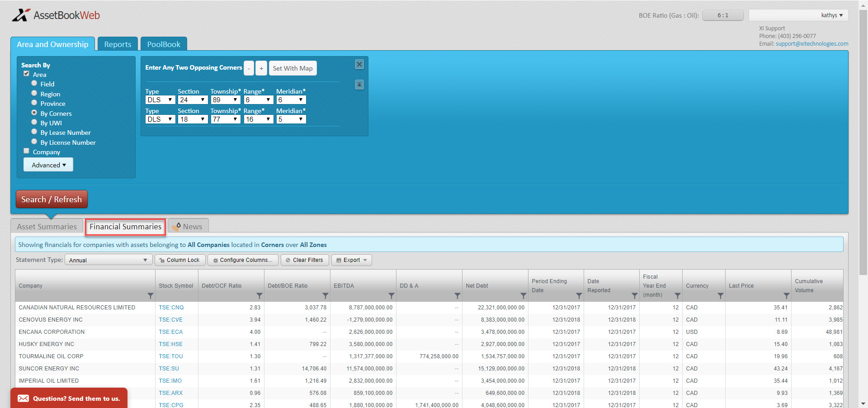This screenshot has height=408, width=868.
Task: Click the page vertical scrollbar
Action: click(863, 142)
